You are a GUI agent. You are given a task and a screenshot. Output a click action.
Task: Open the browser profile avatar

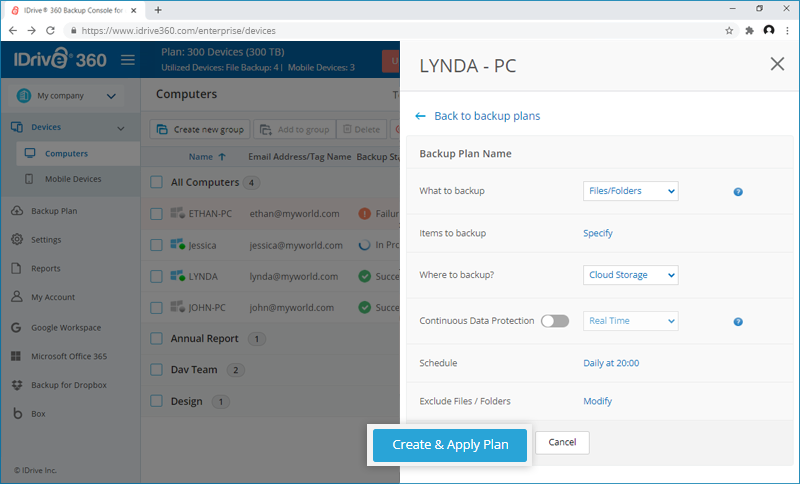click(x=768, y=31)
